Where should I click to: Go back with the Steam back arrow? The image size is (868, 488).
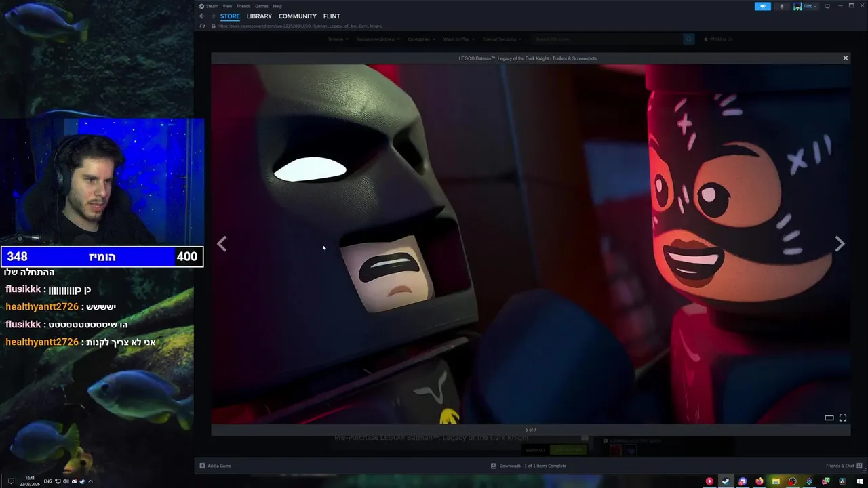tap(201, 16)
